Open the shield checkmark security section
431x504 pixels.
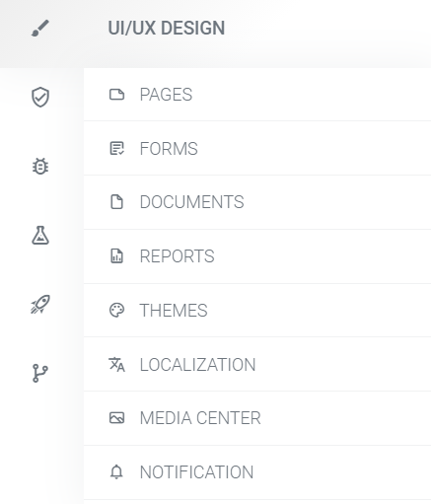click(40, 97)
